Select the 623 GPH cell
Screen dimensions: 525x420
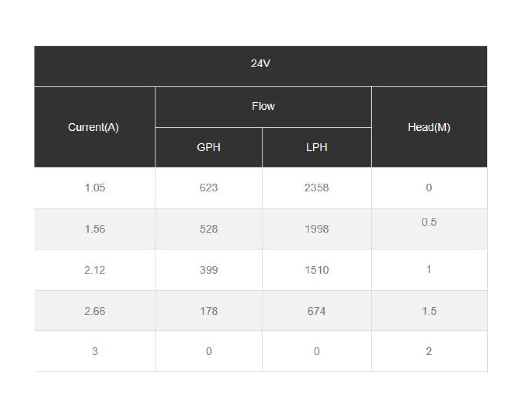(209, 188)
